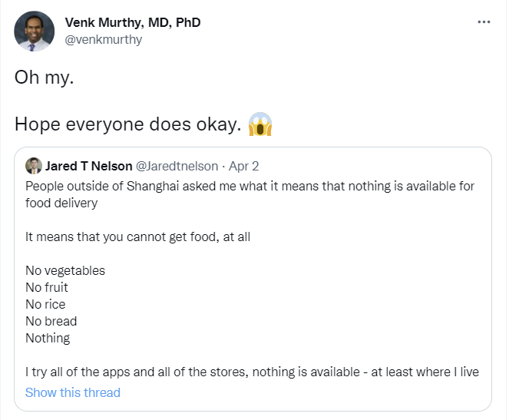Click the "No bread" line
This screenshot has width=509, height=420.
pyautogui.click(x=51, y=321)
